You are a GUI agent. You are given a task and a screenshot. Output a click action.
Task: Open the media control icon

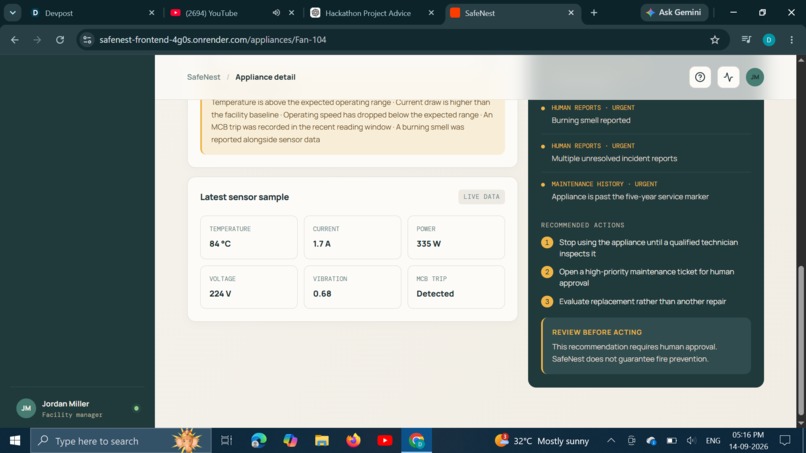point(746,40)
